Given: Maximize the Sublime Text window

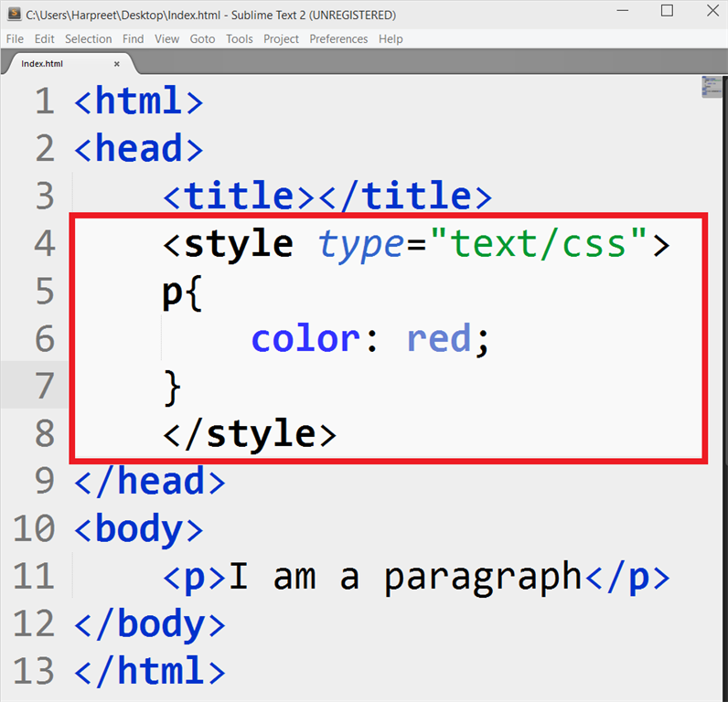Looking at the screenshot, I should pos(666,12).
